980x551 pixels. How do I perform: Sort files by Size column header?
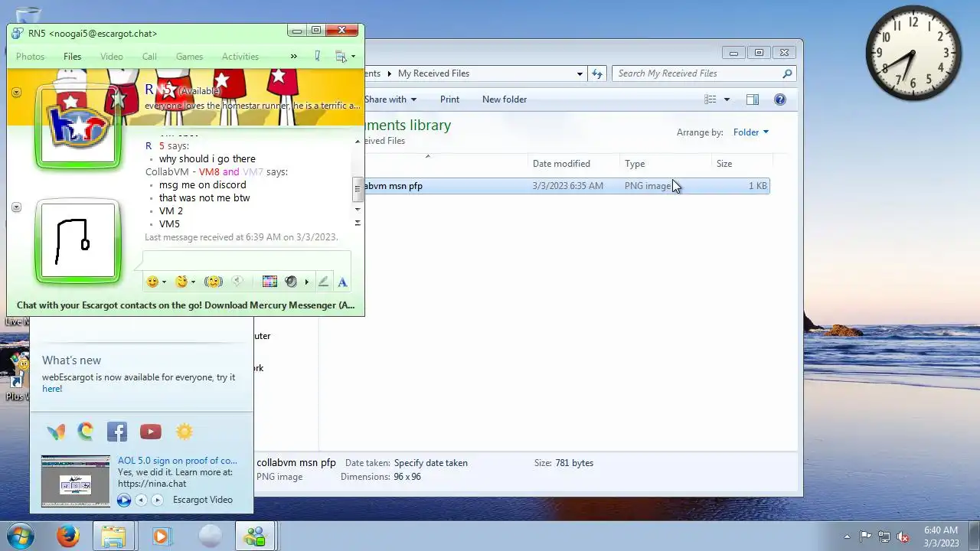(x=741, y=164)
